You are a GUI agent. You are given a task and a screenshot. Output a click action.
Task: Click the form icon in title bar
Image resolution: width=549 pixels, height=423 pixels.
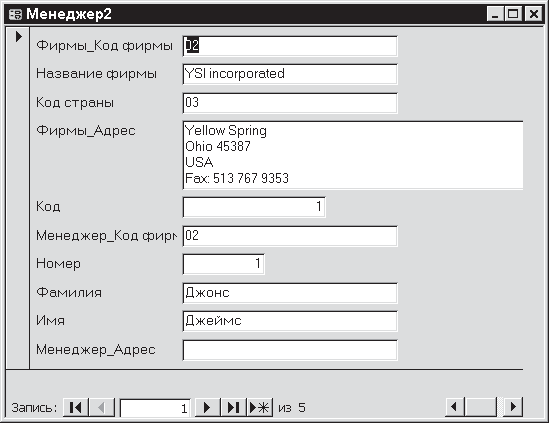[x=15, y=14]
